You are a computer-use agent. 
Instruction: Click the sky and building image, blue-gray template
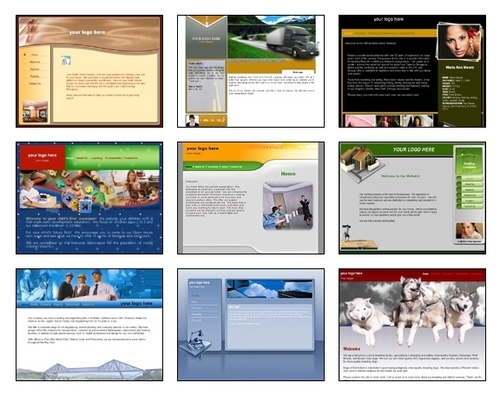click(x=269, y=289)
